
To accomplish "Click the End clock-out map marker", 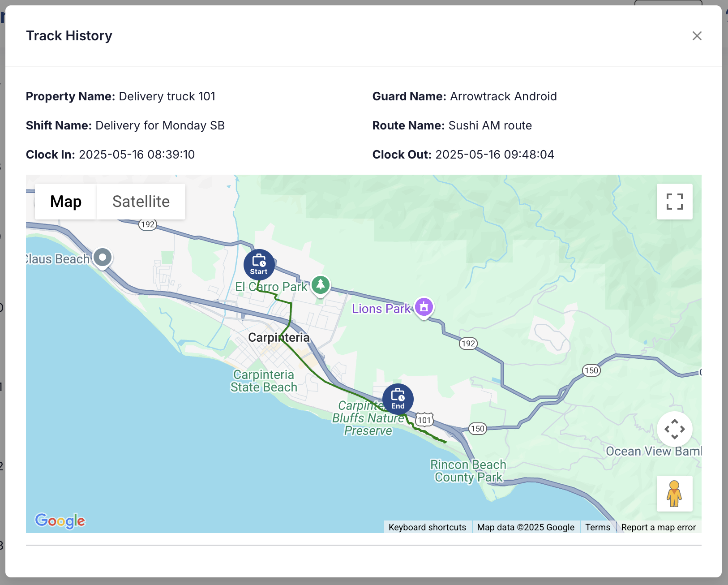I will (x=398, y=399).
